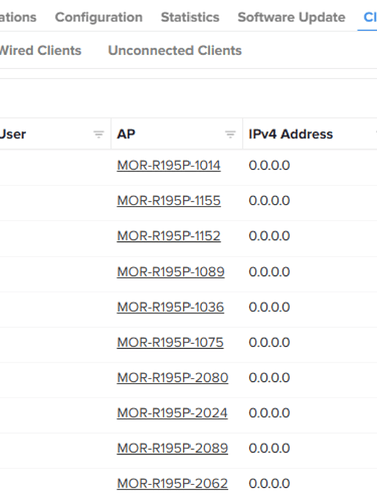Switch to the Statistics tab
The height and width of the screenshot is (500, 377).
point(190,17)
